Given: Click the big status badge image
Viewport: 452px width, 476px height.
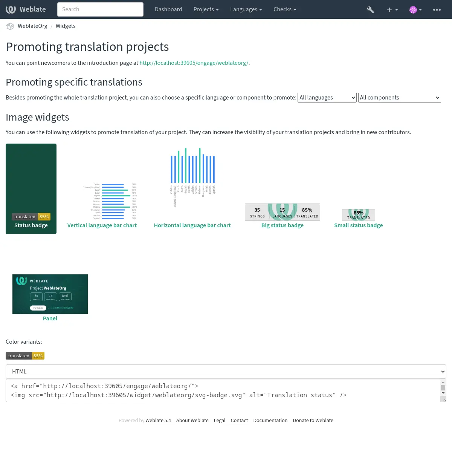Looking at the screenshot, I should click(282, 212).
